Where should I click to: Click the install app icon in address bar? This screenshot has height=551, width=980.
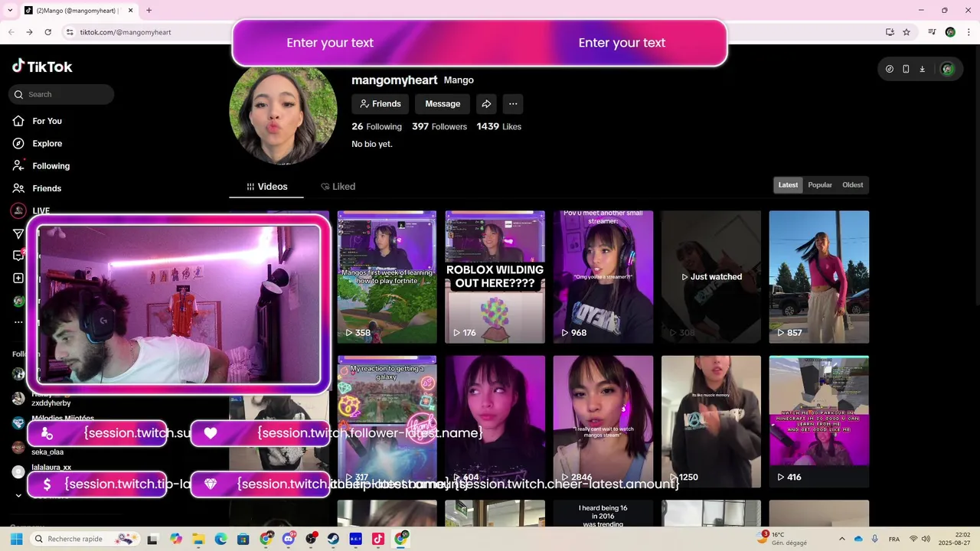click(x=890, y=32)
